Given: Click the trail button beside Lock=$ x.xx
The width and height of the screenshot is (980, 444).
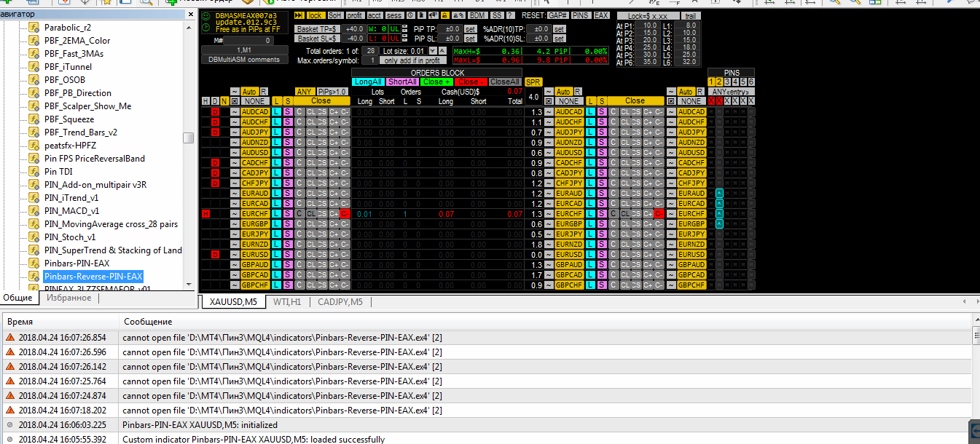Looking at the screenshot, I should click(691, 15).
